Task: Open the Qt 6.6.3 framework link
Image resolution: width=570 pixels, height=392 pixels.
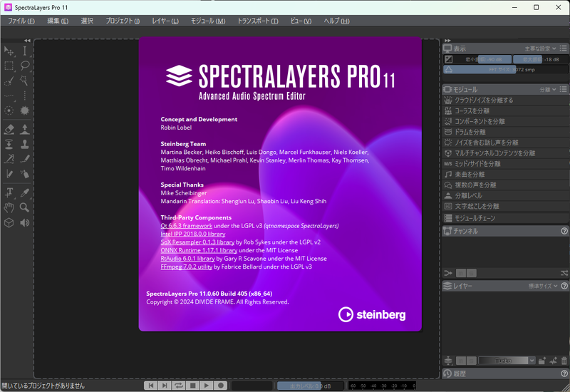Action: coord(186,226)
